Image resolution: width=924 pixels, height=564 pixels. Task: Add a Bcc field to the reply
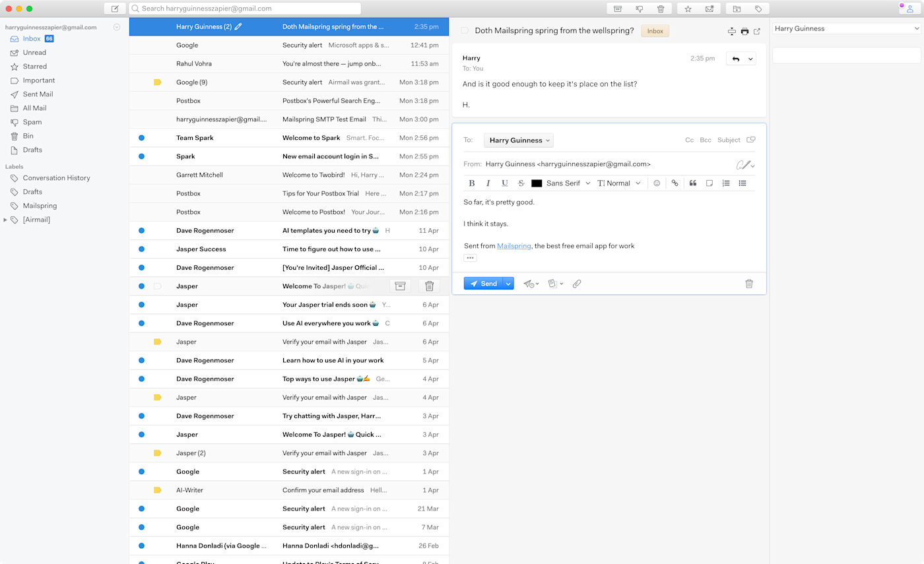pos(706,140)
